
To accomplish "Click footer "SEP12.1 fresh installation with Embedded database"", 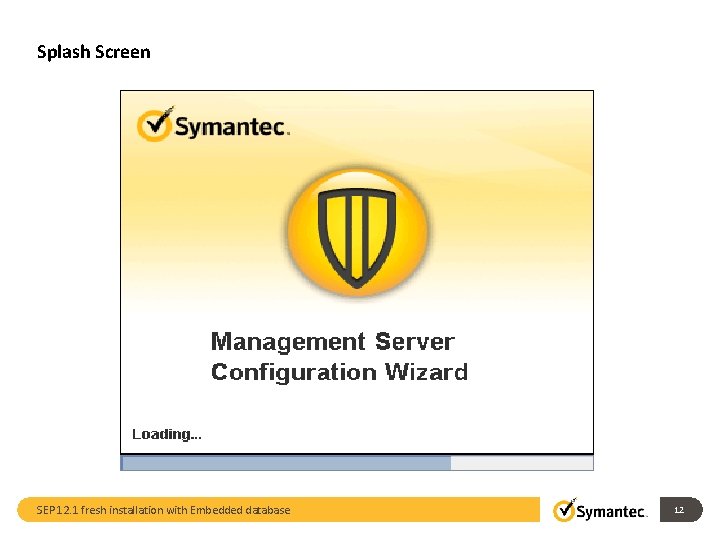I will [163, 510].
